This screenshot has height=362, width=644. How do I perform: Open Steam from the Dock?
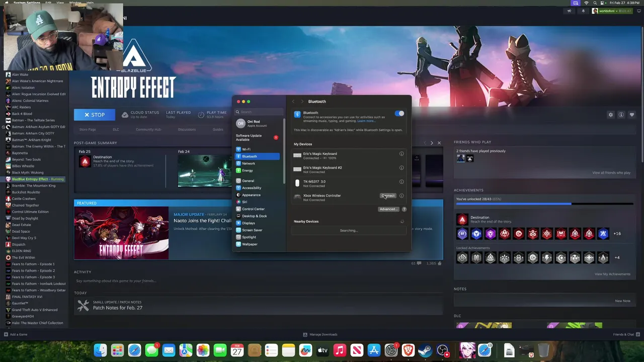tap(425, 350)
